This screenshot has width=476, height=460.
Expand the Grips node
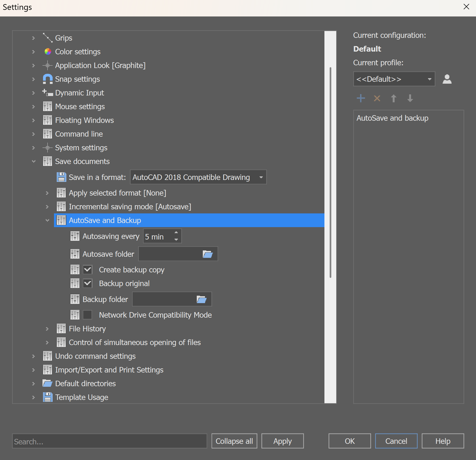[x=33, y=38]
